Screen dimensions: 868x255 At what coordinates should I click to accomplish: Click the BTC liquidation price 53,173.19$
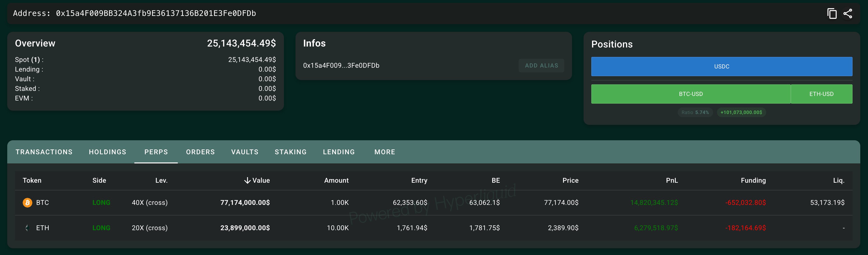coord(827,202)
